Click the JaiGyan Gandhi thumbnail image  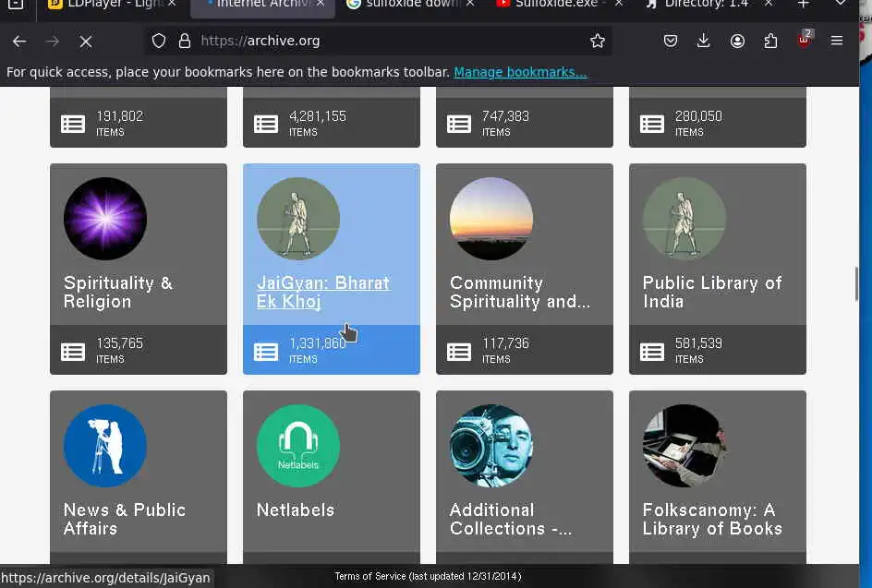click(x=298, y=219)
